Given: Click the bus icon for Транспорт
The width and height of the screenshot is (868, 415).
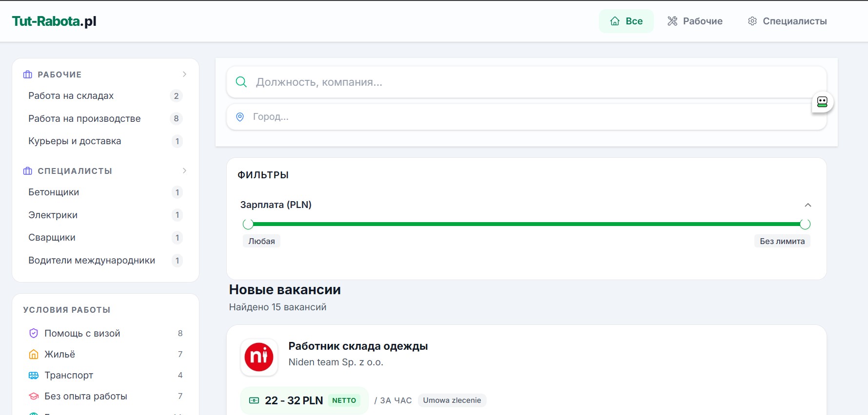Looking at the screenshot, I should point(34,375).
